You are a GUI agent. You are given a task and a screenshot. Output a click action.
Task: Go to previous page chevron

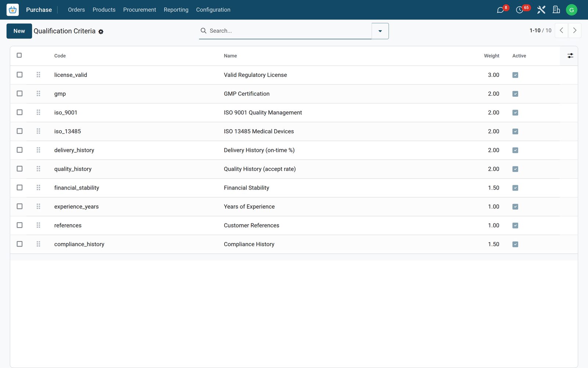coord(561,31)
